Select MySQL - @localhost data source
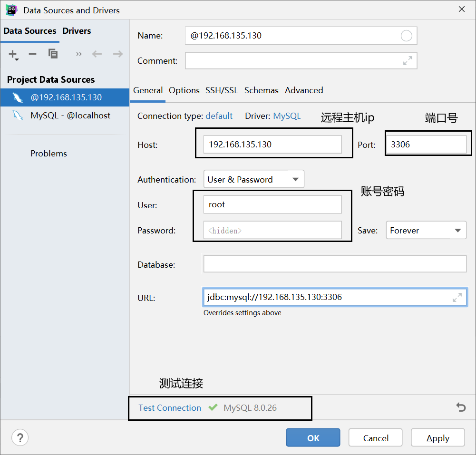This screenshot has width=476, height=455. coord(65,116)
